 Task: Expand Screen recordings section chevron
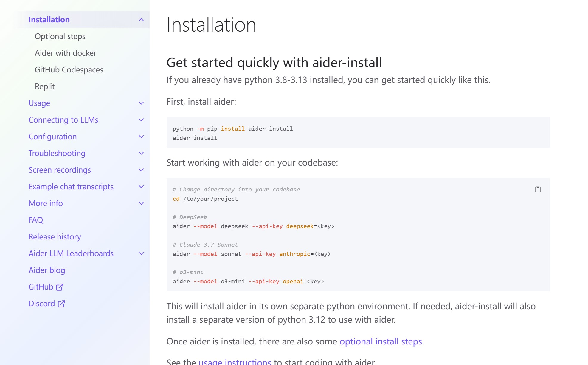point(141,170)
